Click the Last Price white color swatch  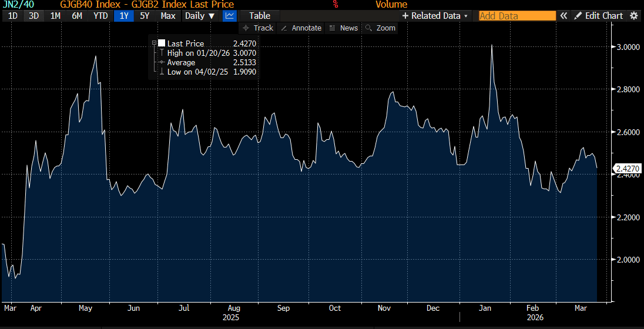point(162,43)
